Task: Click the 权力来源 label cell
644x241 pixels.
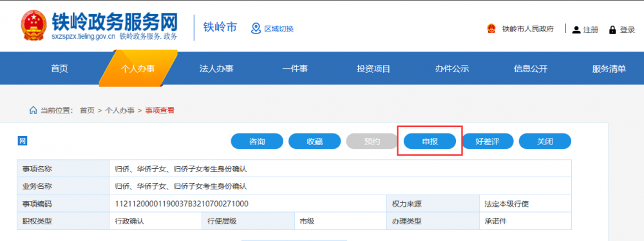Action: 433,204
